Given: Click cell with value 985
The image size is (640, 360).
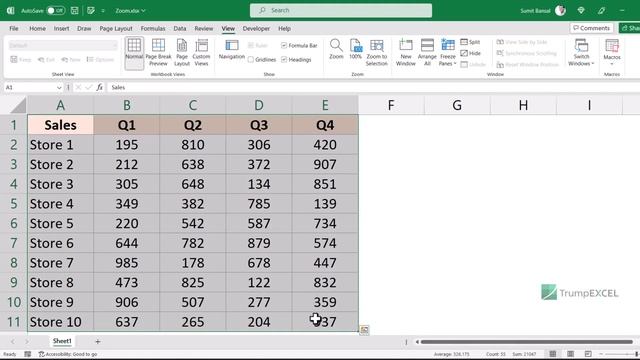Looking at the screenshot, I should pos(127,263).
